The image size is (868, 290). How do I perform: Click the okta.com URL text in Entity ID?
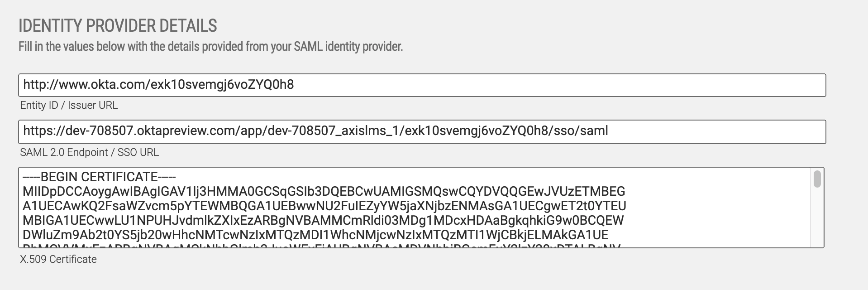click(x=158, y=85)
